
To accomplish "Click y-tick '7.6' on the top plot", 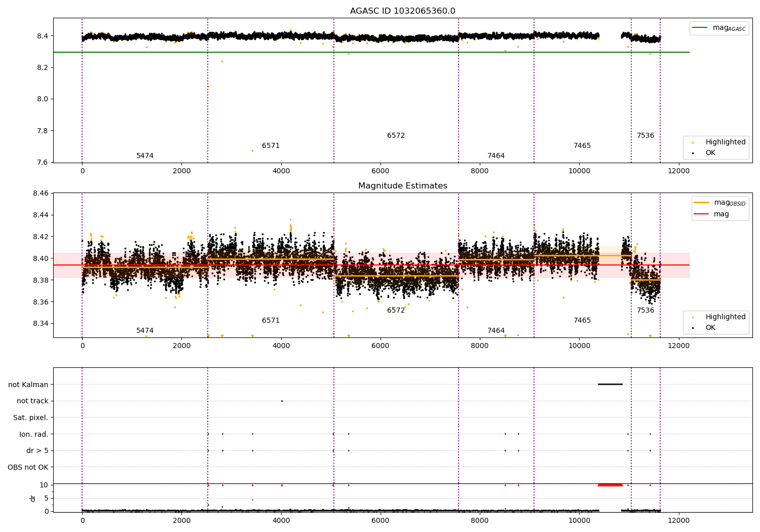I will pyautogui.click(x=43, y=162).
